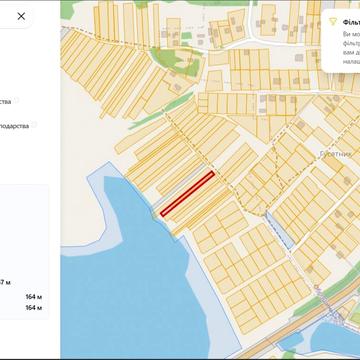Open the info hint beside the text ending 'ства'

click(16, 101)
